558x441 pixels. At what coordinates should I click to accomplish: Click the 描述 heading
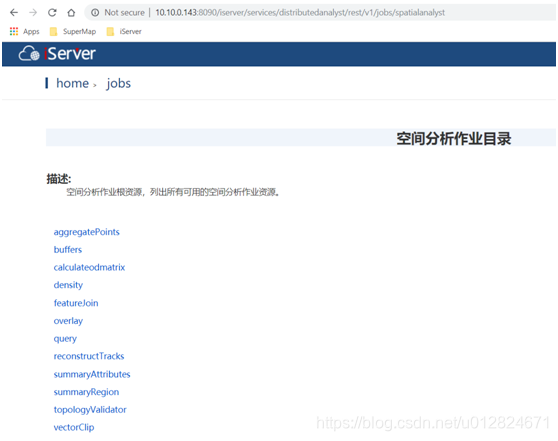pyautogui.click(x=59, y=179)
